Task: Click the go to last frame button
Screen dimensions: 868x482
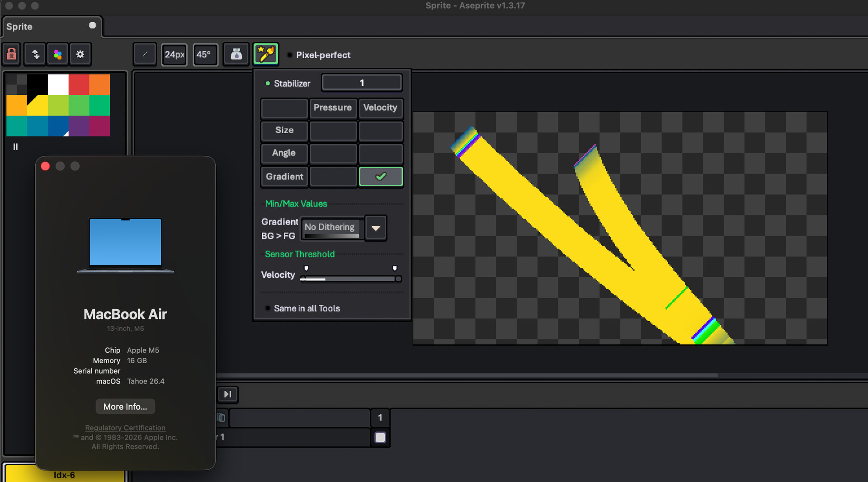Action: coord(227,394)
